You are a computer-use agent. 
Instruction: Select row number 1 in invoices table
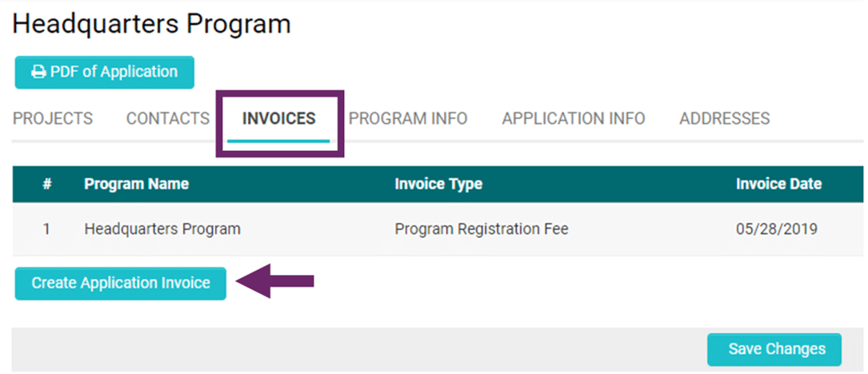47,229
